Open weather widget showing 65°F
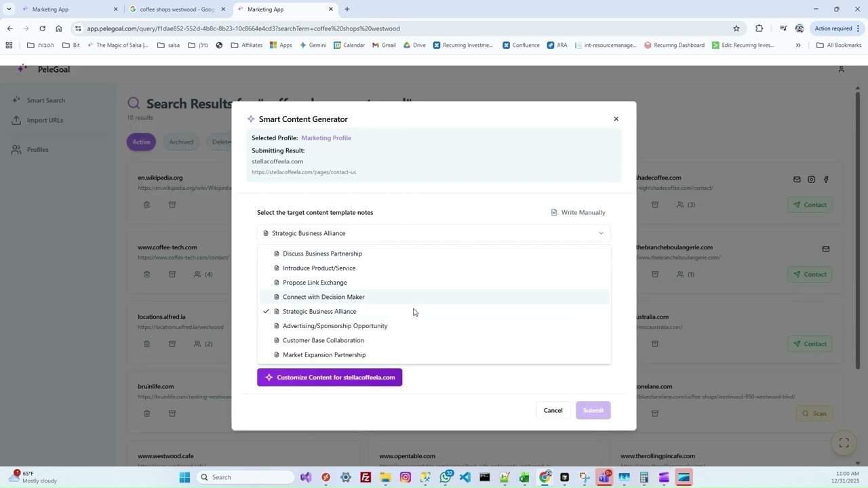The width and height of the screenshot is (868, 488). (33, 477)
